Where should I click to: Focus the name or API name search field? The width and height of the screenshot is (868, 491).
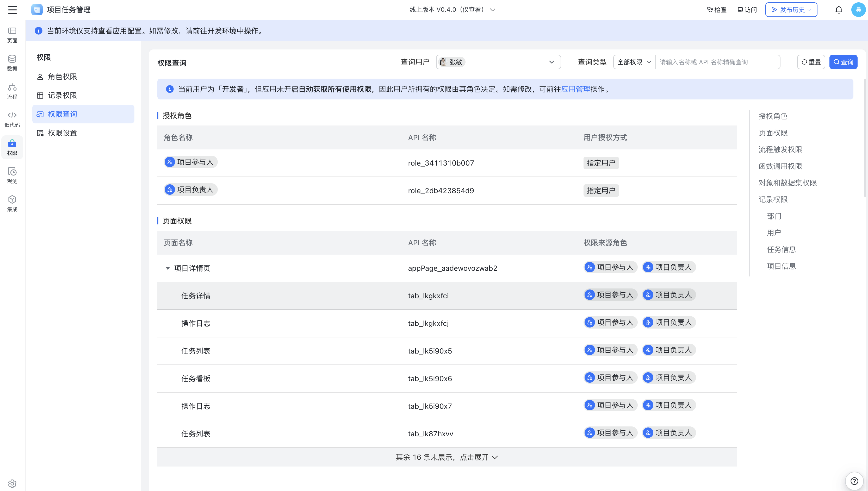(718, 62)
